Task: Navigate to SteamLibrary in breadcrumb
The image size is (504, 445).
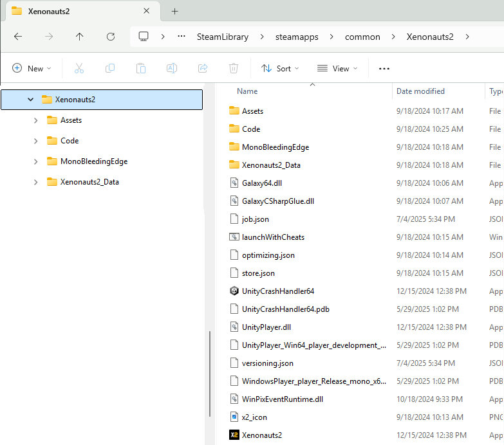Action: click(223, 37)
